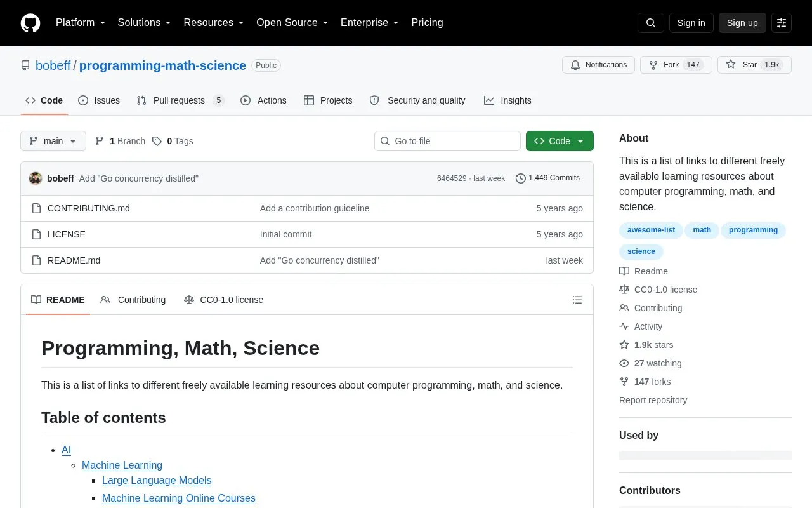Click the star icon beside 1.9k stars
Image resolution: width=812 pixels, height=508 pixels.
click(x=624, y=345)
